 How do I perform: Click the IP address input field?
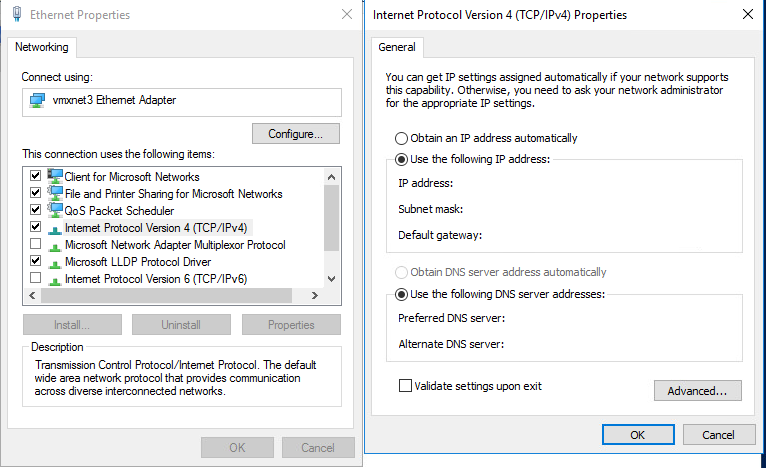(620, 183)
